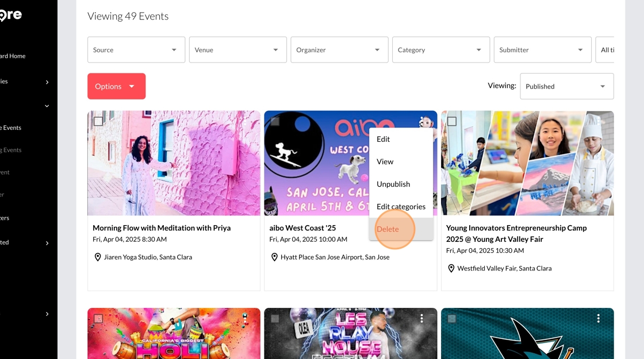Screen dimensions: 644x359
Task: Tick checkbox on Les Play House card
Action: point(275,318)
